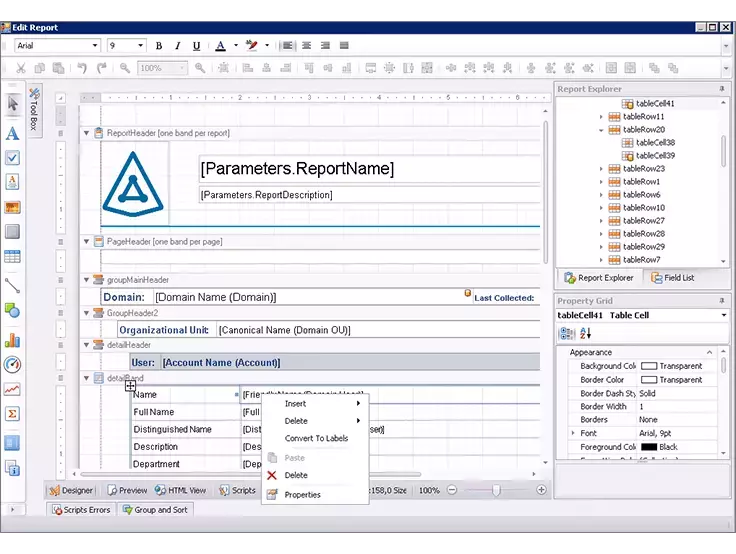Click the font color A button

[x=220, y=46]
